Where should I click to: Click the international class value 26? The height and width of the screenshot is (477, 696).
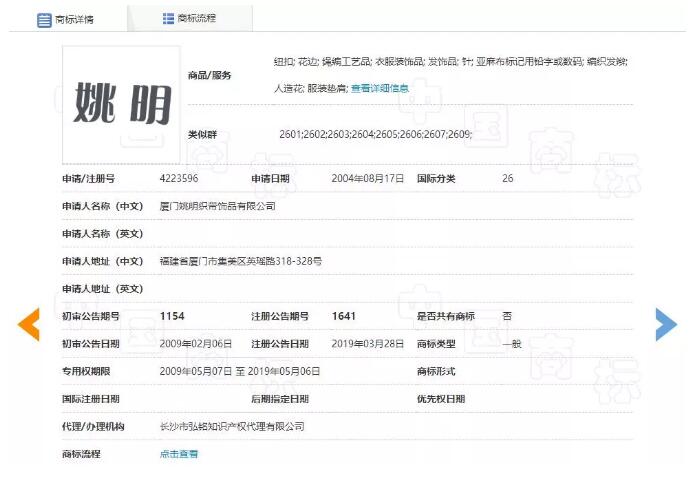508,179
